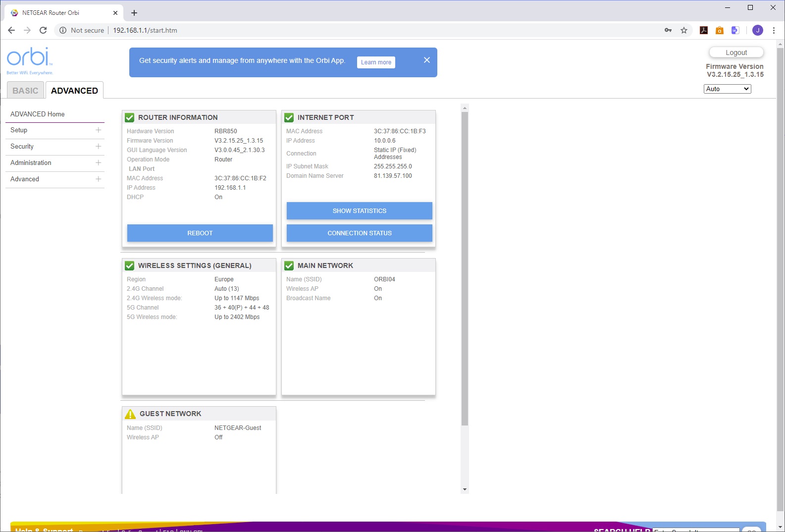Click Static IP (Fixed) Addresses connection value

click(395, 154)
